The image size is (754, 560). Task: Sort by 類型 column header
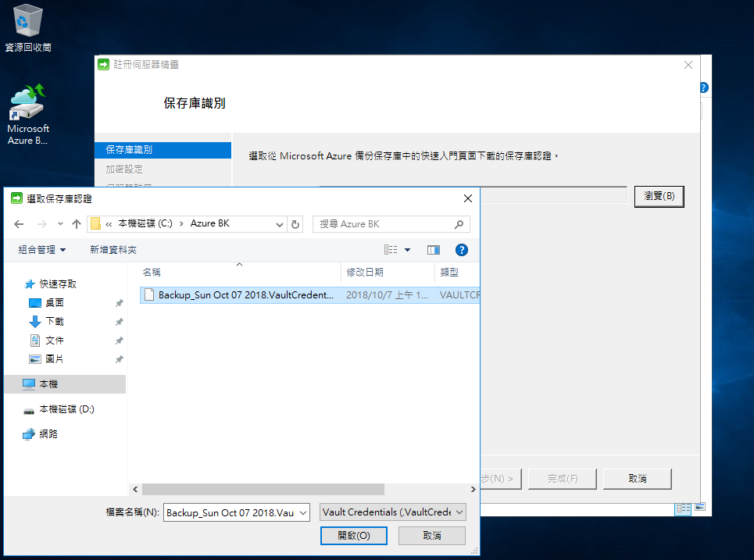coord(457,272)
